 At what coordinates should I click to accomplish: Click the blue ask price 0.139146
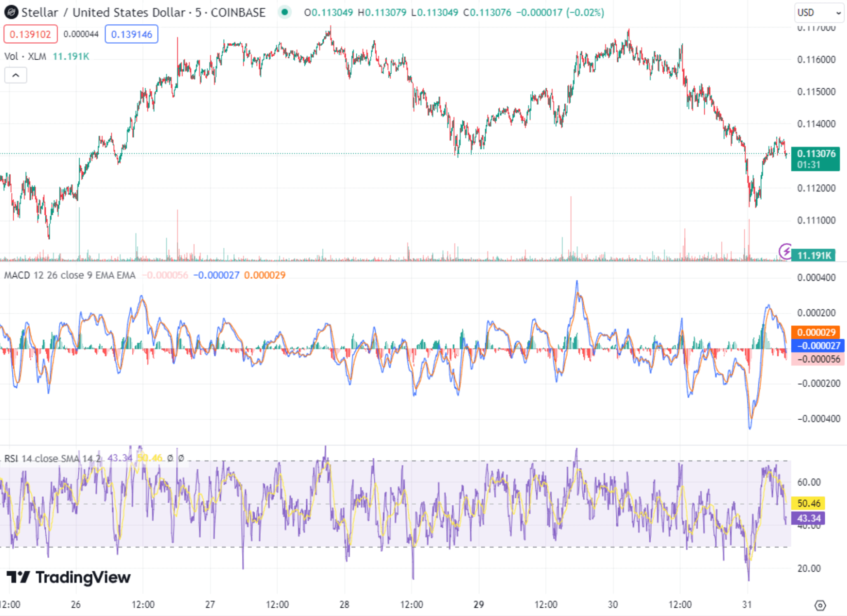131,34
